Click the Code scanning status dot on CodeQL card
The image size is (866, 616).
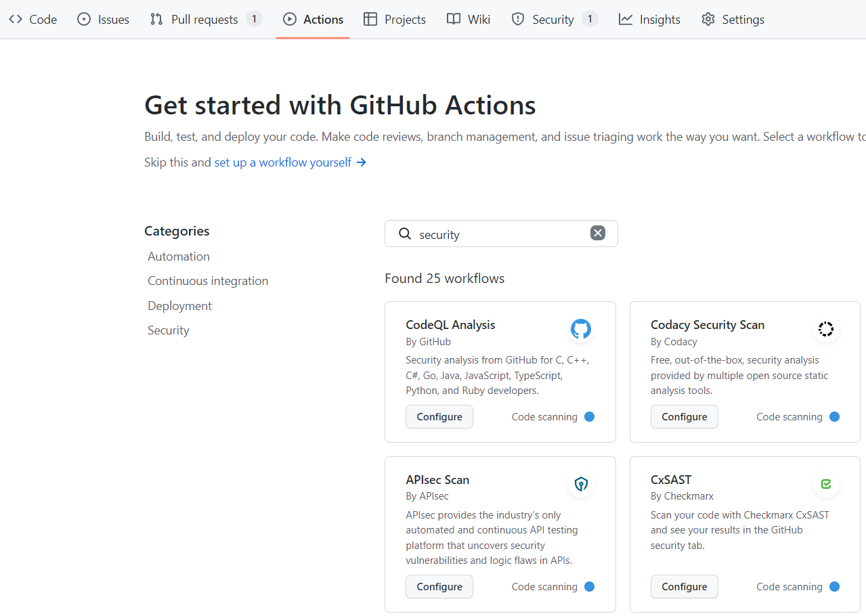click(x=589, y=416)
